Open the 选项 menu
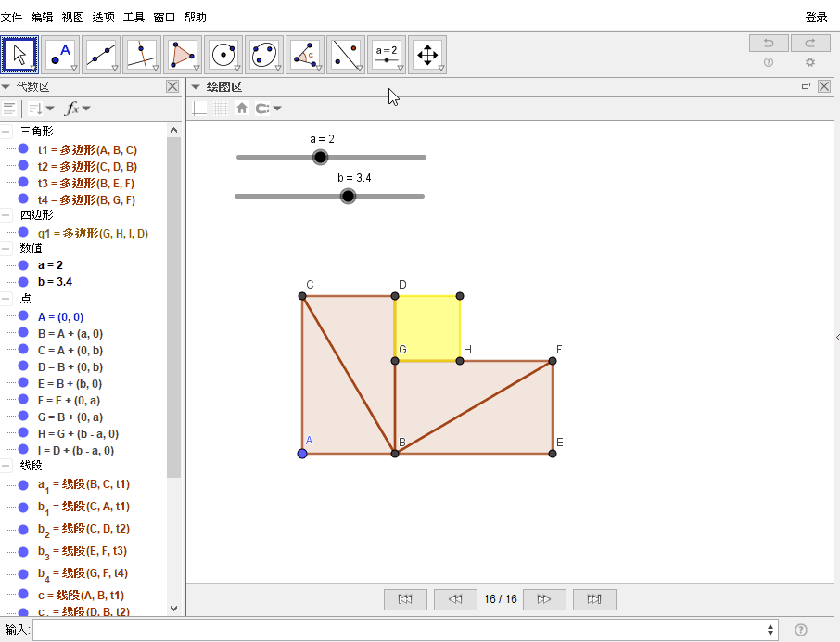 coord(103,17)
